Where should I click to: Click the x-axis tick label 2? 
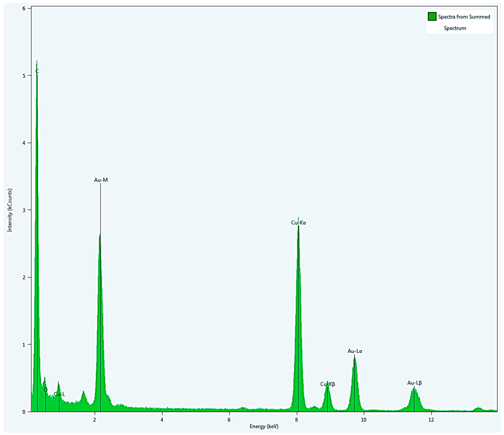tap(95, 420)
